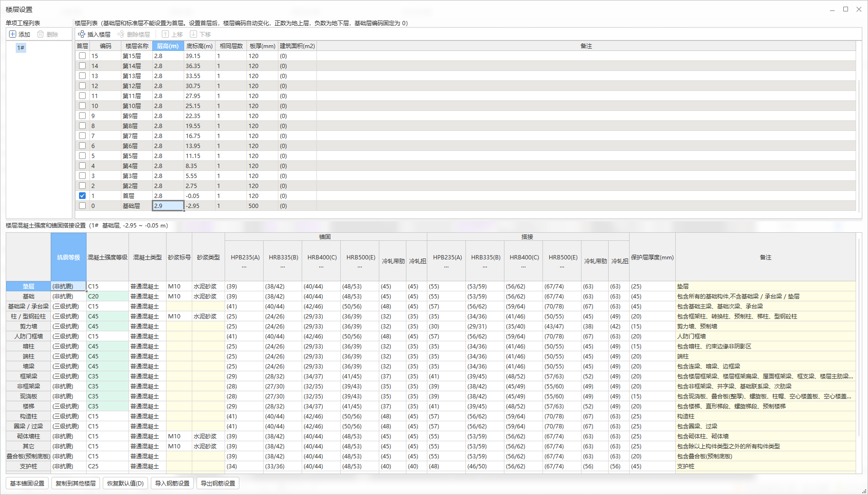Click floor name cell 第8层
This screenshot has height=495, width=868.
pyautogui.click(x=137, y=126)
